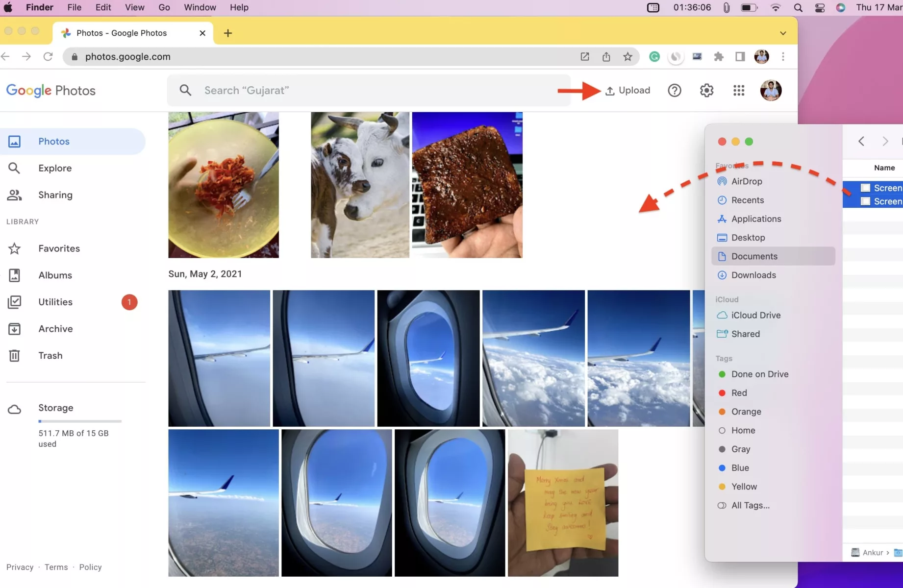This screenshot has height=588, width=903.
Task: Open Storage details in sidebar
Action: [x=56, y=408]
